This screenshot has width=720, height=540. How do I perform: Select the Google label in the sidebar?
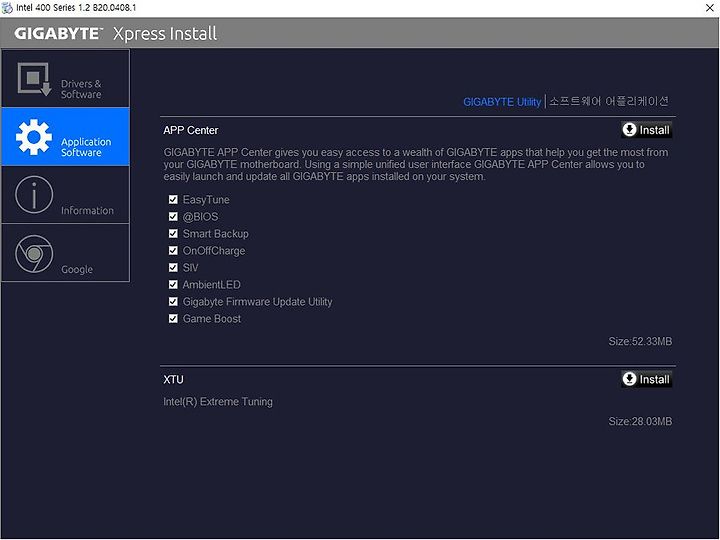(77, 269)
